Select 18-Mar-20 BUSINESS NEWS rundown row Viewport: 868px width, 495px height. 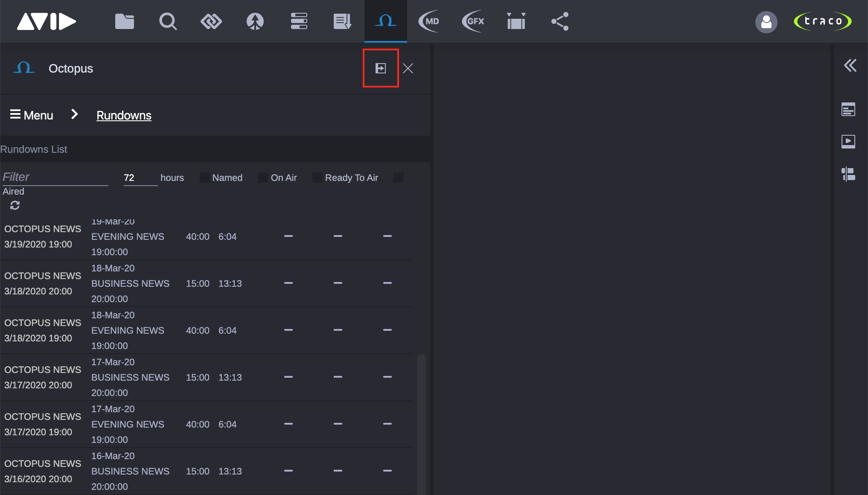[x=130, y=283]
